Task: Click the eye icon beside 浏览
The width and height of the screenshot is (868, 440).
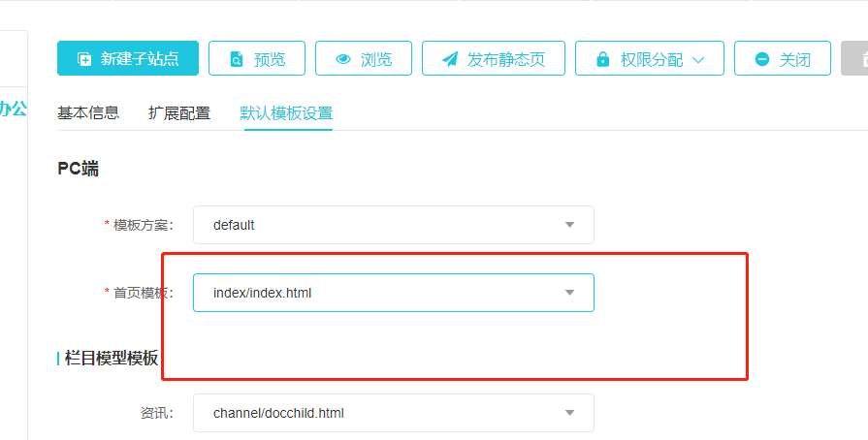Action: point(343,59)
